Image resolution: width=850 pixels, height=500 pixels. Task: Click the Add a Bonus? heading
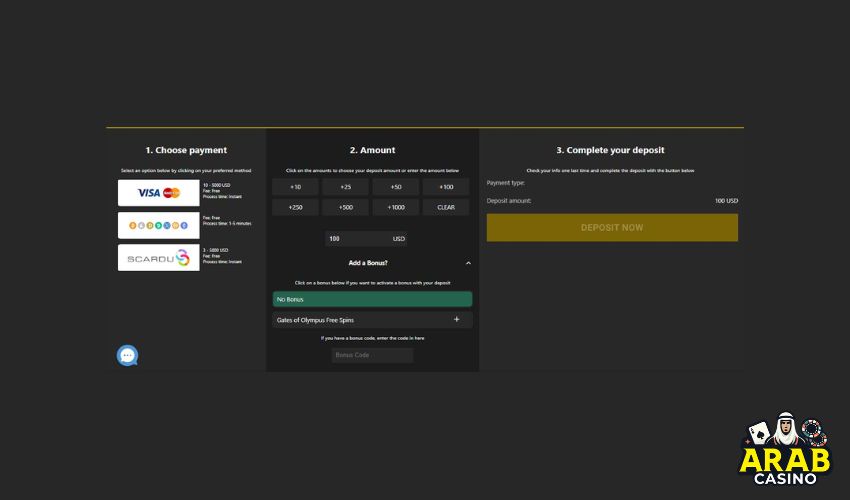click(368, 263)
